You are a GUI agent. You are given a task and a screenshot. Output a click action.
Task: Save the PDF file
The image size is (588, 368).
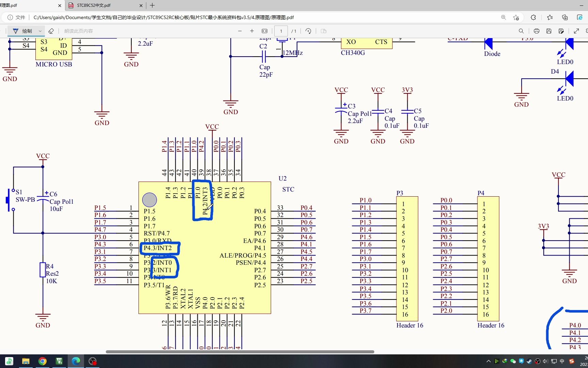(549, 31)
